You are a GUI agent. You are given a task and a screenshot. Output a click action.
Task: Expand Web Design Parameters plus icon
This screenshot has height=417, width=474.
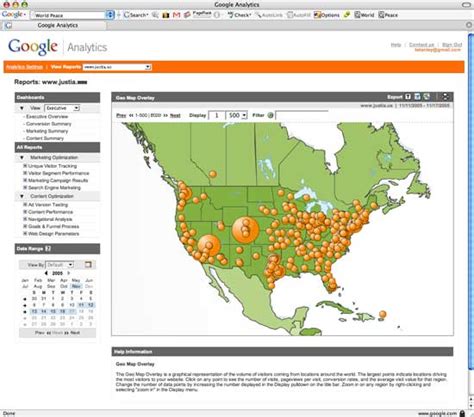pos(25,234)
